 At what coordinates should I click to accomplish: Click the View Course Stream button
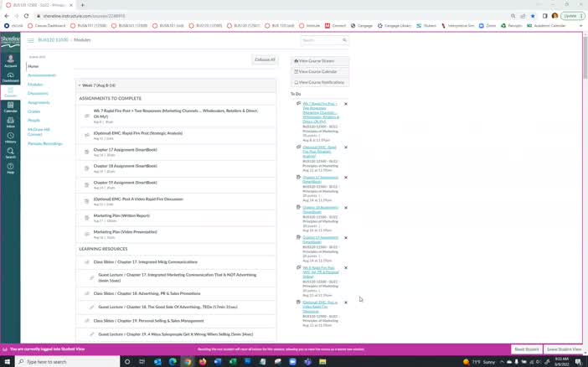coord(319,61)
